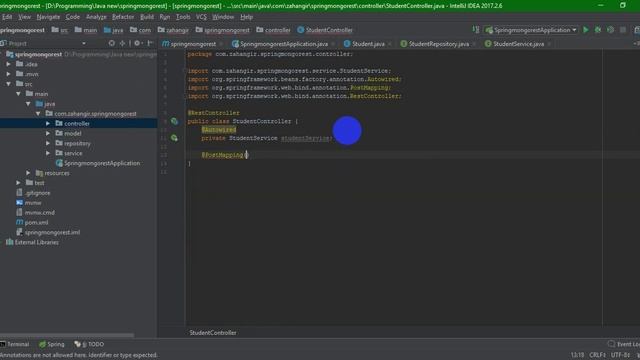Image resolution: width=640 pixels, height=360 pixels.
Task: Select pom.xml in project tree
Action: tap(32, 222)
